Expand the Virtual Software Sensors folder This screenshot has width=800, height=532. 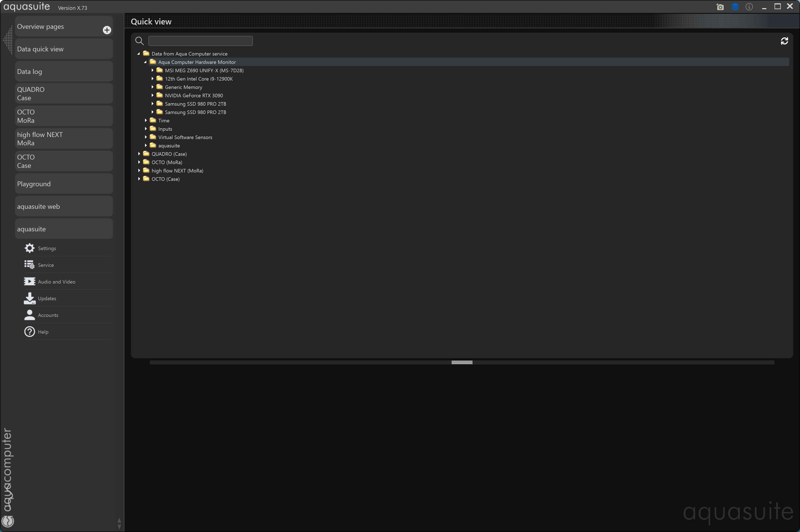coord(146,137)
